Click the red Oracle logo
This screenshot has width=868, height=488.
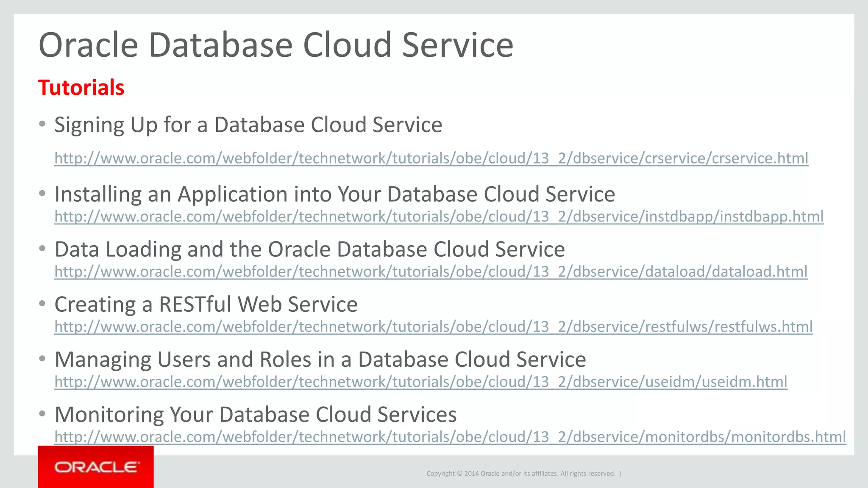point(96,467)
